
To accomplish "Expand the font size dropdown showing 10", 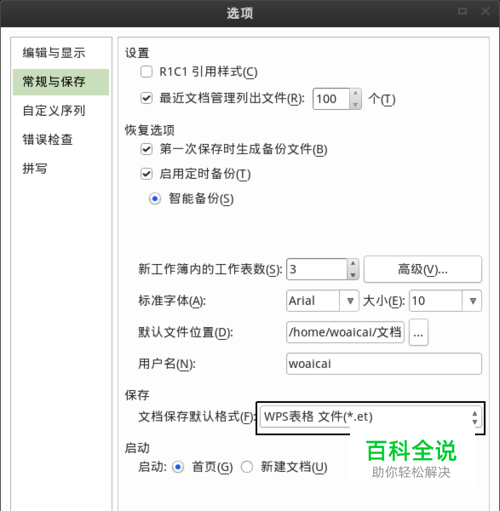I will (x=472, y=301).
